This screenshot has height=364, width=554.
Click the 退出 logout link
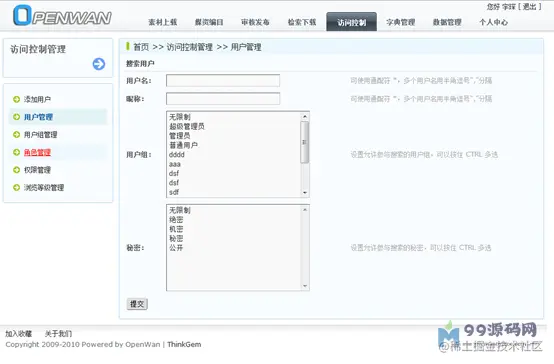coord(530,7)
